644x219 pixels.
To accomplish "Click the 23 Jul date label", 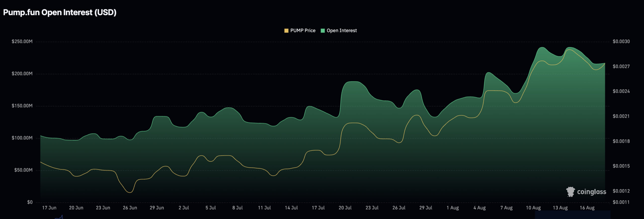I will pos(372,208).
